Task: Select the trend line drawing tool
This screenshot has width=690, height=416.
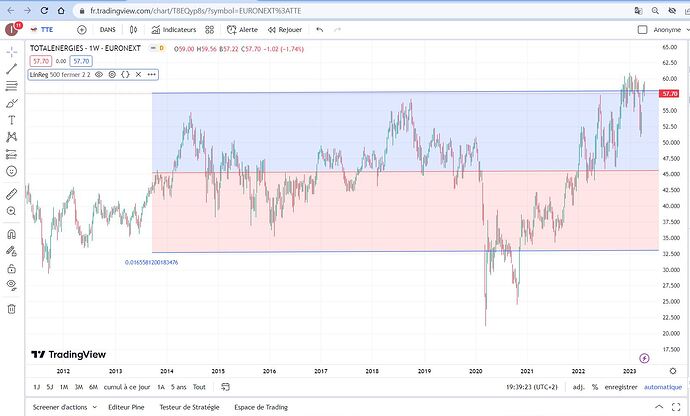Action: click(x=12, y=69)
